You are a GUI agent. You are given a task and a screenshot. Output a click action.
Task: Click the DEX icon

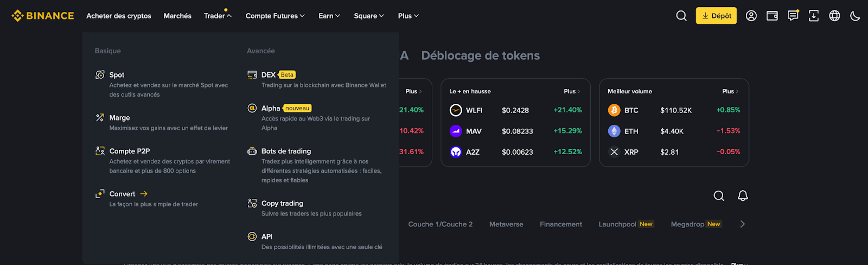[x=252, y=75]
